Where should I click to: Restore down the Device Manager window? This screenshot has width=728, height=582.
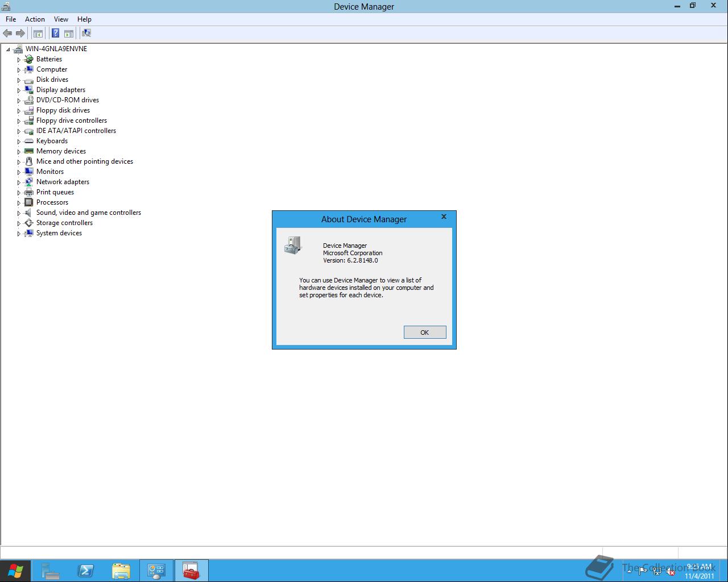coord(693,6)
